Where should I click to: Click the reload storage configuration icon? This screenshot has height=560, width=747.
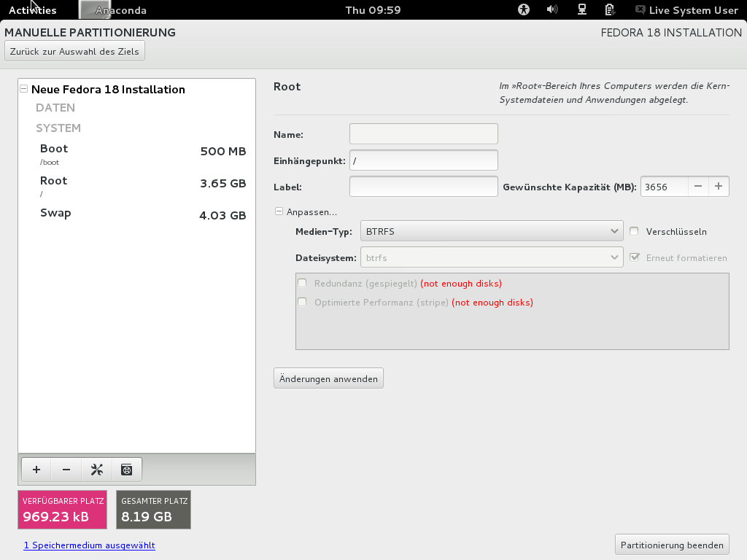126,470
